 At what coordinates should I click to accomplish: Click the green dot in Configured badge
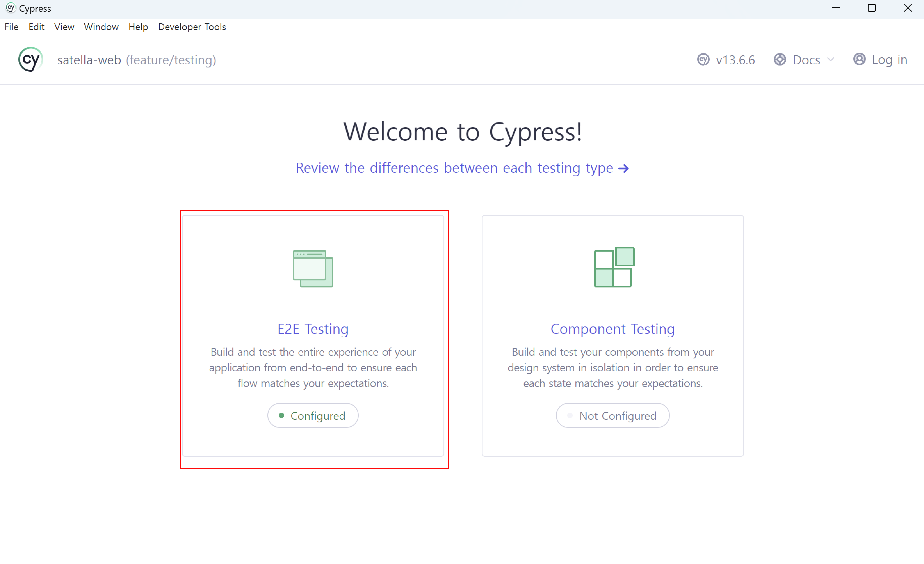tap(281, 415)
